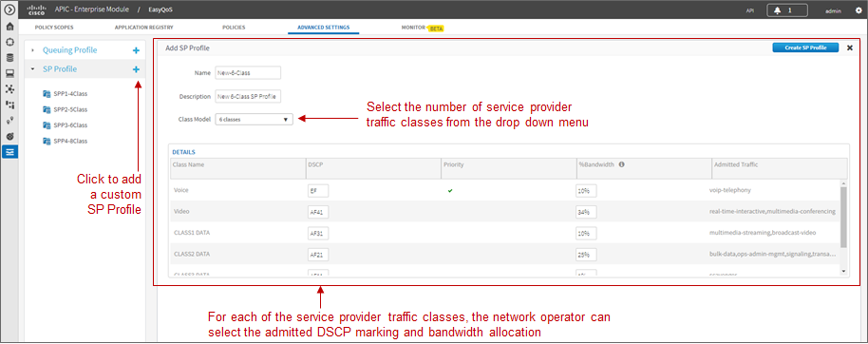
Task: Open the hierarchy tree icon in sidebar
Action: tap(9, 105)
